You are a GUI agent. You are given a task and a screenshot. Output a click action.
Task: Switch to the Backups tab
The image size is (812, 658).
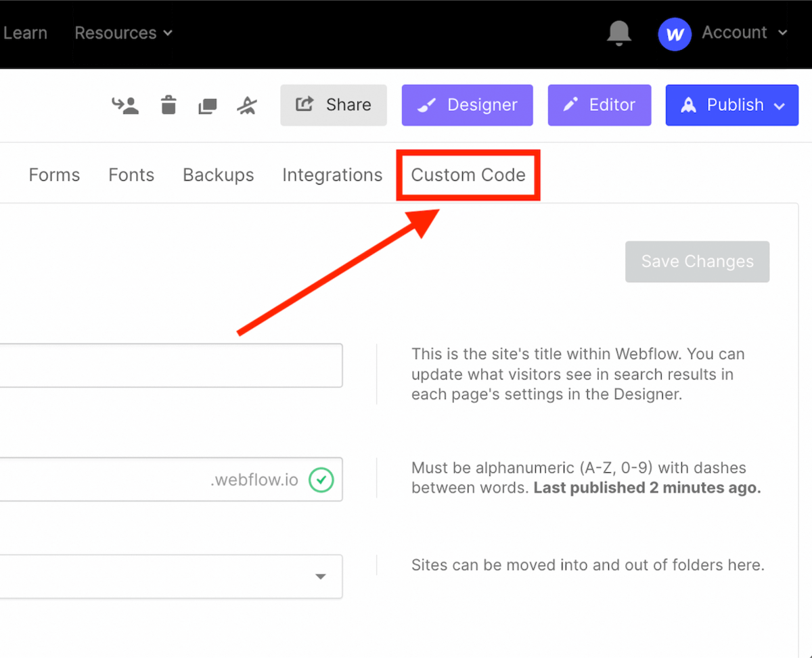tap(219, 175)
